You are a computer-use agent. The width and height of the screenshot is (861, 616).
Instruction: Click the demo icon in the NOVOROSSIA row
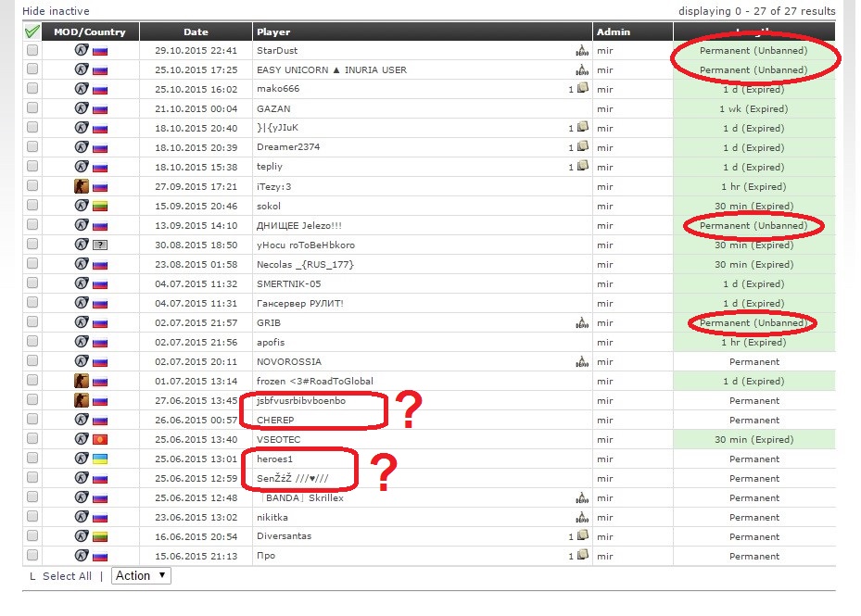(581, 362)
